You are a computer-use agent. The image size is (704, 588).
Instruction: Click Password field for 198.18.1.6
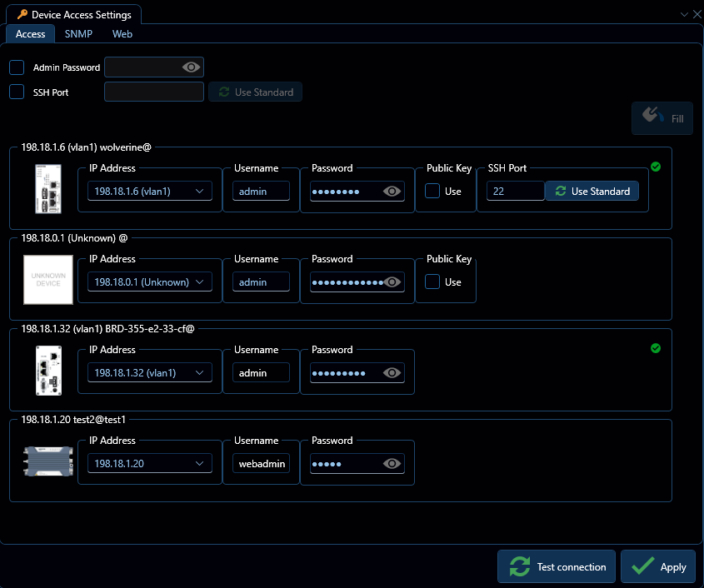tap(357, 192)
